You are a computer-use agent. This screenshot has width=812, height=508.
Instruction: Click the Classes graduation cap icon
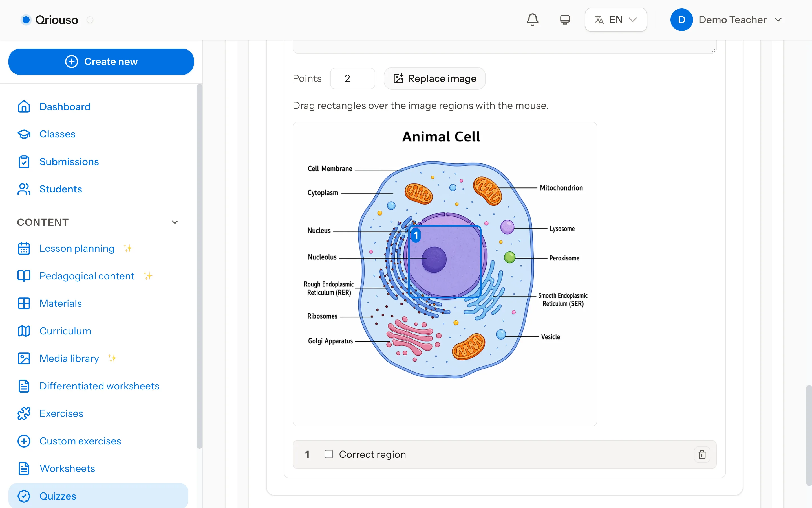click(x=24, y=134)
